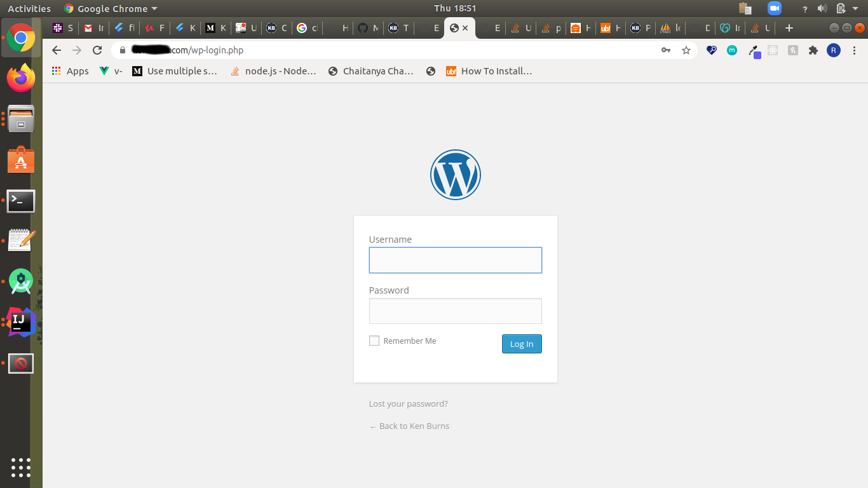
Task: Open the React Developer Tools extension
Action: [x=773, y=50]
